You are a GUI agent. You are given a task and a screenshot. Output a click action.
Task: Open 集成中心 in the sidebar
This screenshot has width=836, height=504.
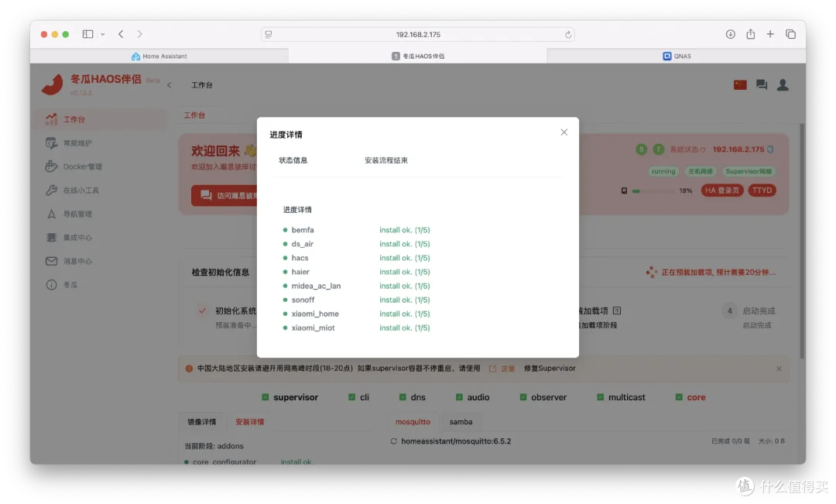(x=101, y=238)
